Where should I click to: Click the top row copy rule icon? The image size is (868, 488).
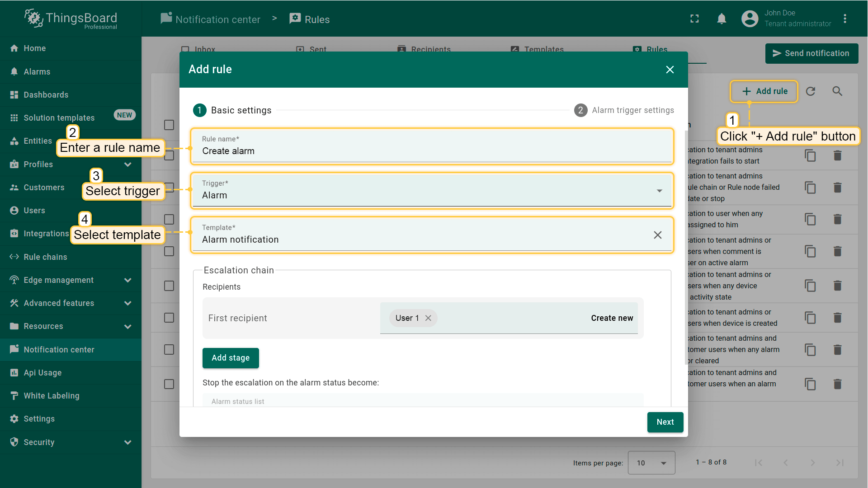(810, 155)
